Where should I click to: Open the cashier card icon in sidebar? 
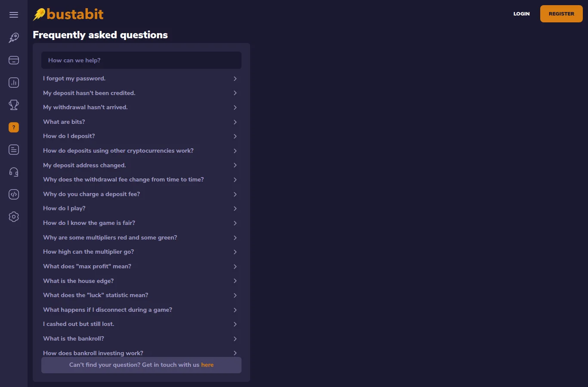[14, 60]
